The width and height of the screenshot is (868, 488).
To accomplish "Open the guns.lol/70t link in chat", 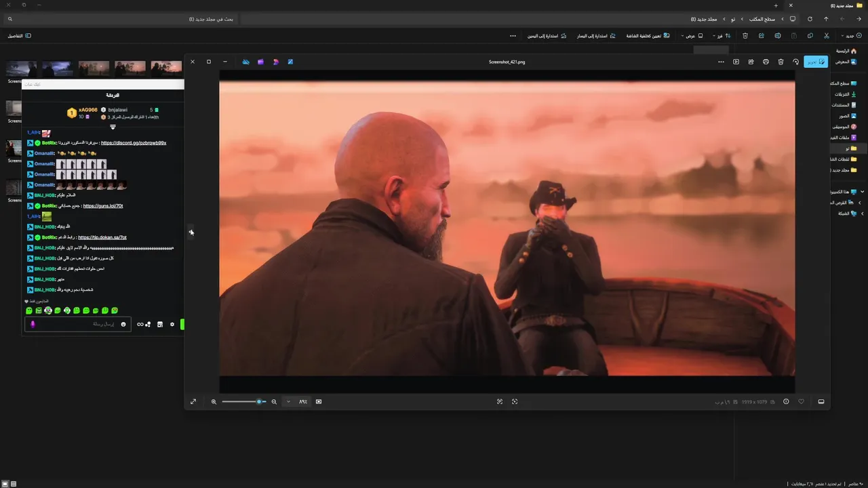I will tap(103, 205).
